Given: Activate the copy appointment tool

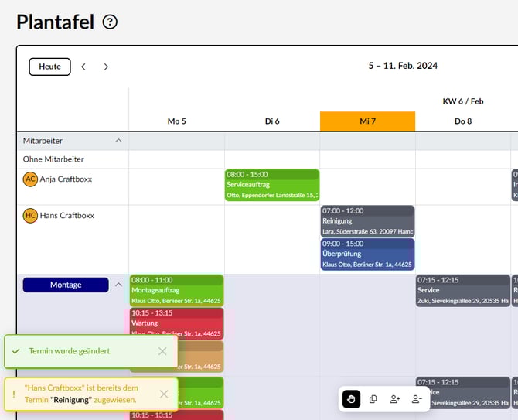Looking at the screenshot, I should tap(373, 399).
